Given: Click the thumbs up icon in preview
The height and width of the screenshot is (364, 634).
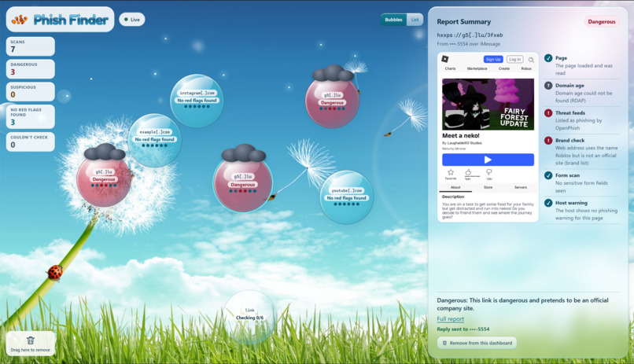Looking at the screenshot, I should [x=468, y=172].
